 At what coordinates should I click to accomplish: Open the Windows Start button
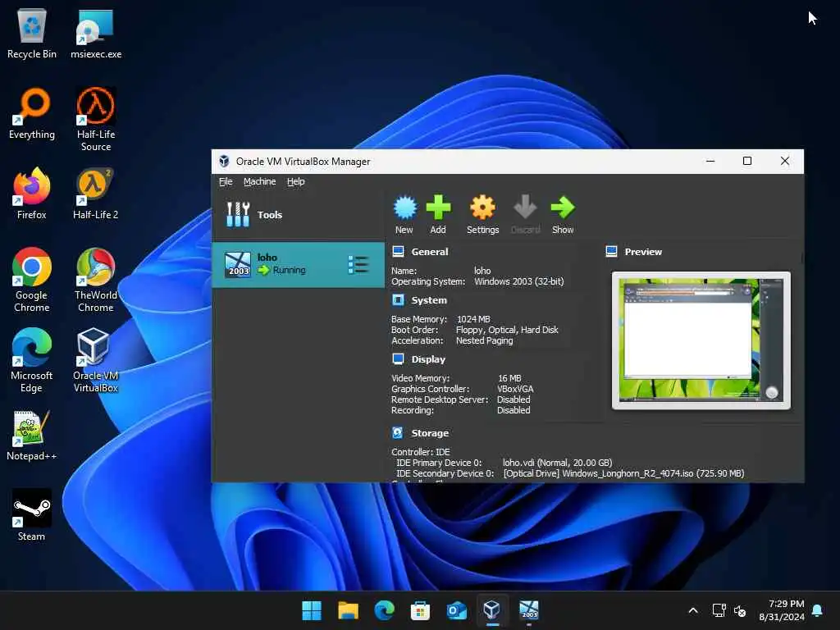312,610
